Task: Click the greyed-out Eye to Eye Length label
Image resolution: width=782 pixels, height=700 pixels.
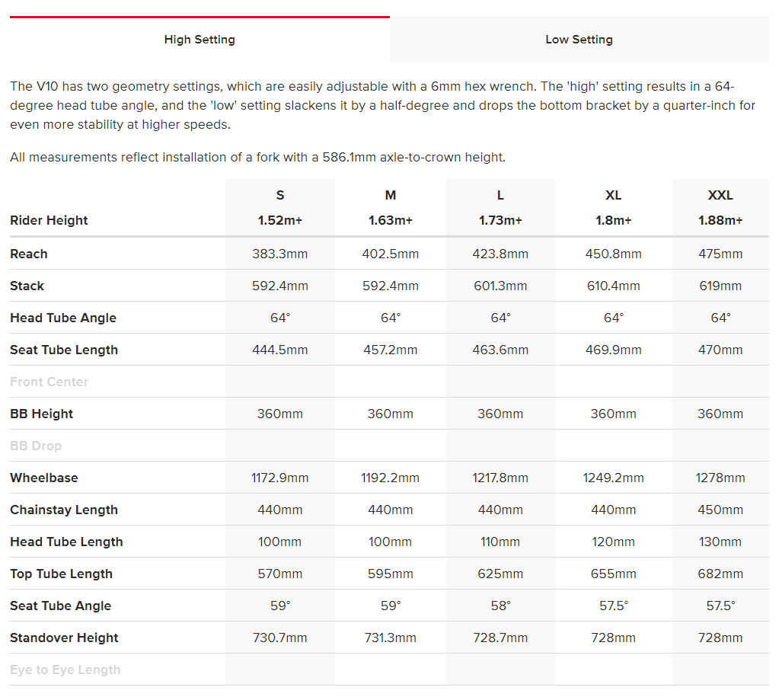Action: [x=65, y=670]
